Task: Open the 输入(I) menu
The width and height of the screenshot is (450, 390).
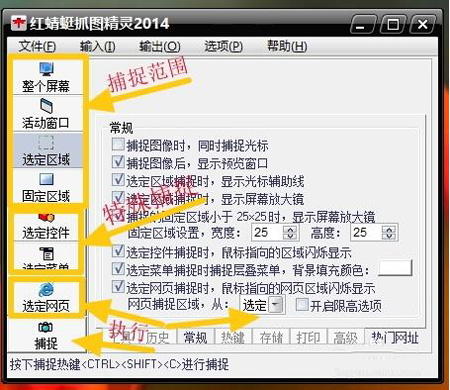Action: (98, 46)
